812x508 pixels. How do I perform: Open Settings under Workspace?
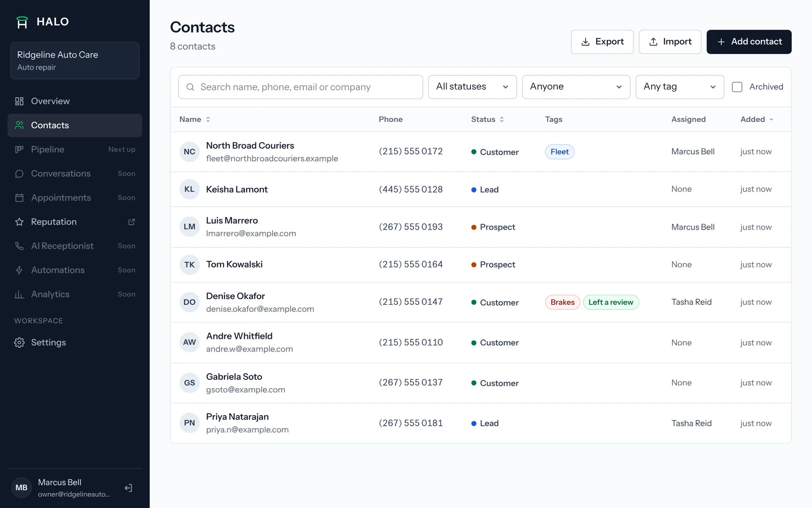coord(75,342)
